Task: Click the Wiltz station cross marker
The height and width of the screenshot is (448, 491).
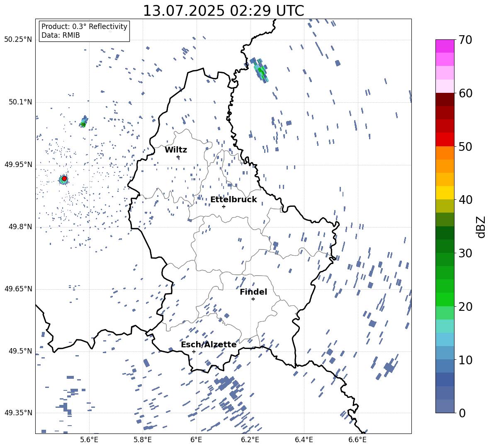Action: click(178, 157)
